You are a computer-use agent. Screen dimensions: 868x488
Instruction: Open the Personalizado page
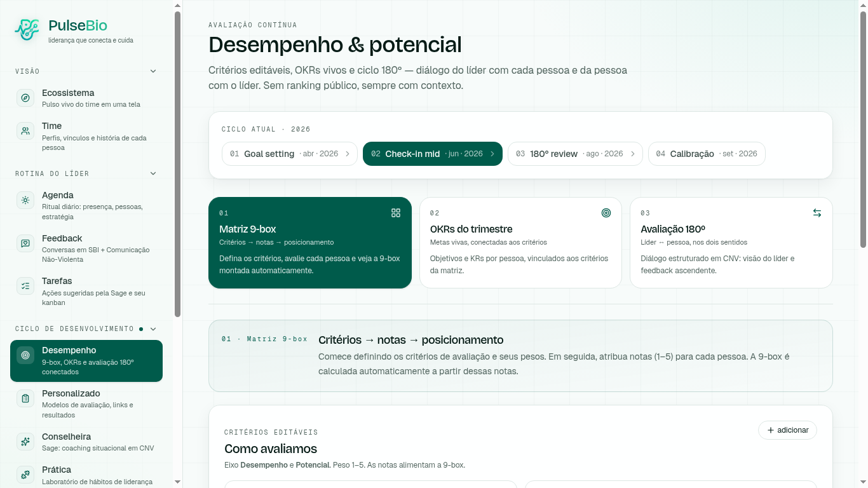tap(86, 403)
